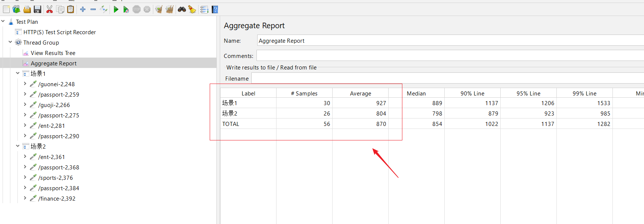Click the 90% Line column header
The image size is (644, 224).
click(472, 94)
